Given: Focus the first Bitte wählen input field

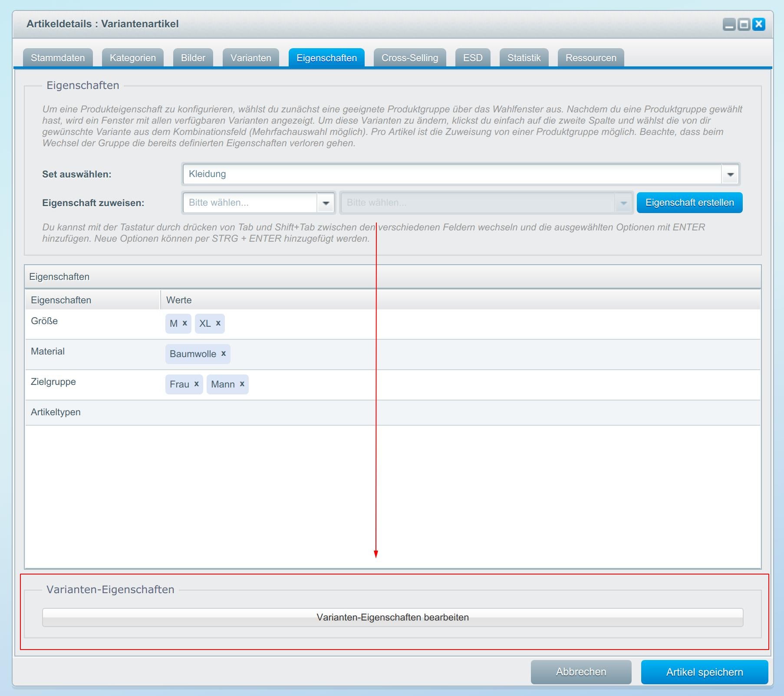Looking at the screenshot, I should pos(250,203).
